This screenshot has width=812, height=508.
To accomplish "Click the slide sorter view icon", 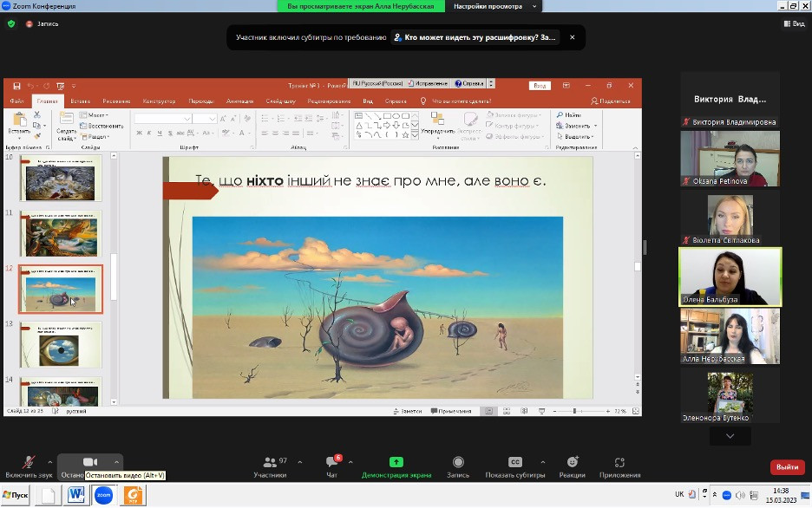I will coord(507,411).
